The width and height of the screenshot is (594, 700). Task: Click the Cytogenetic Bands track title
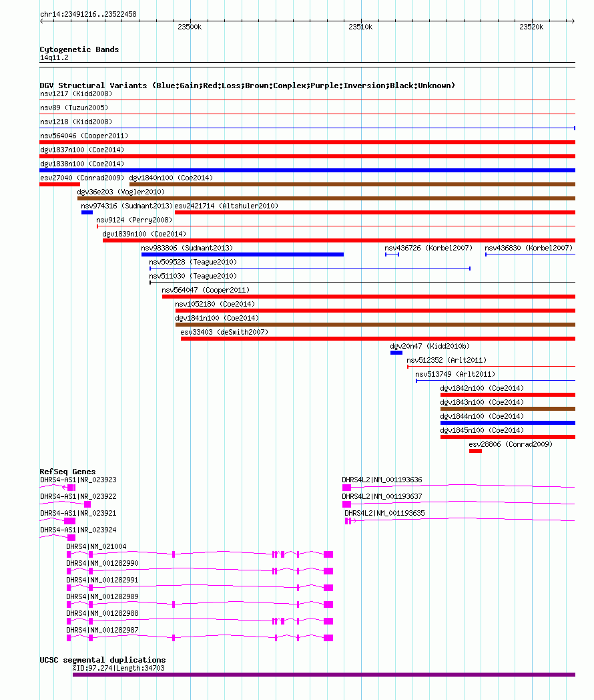pyautogui.click(x=79, y=49)
